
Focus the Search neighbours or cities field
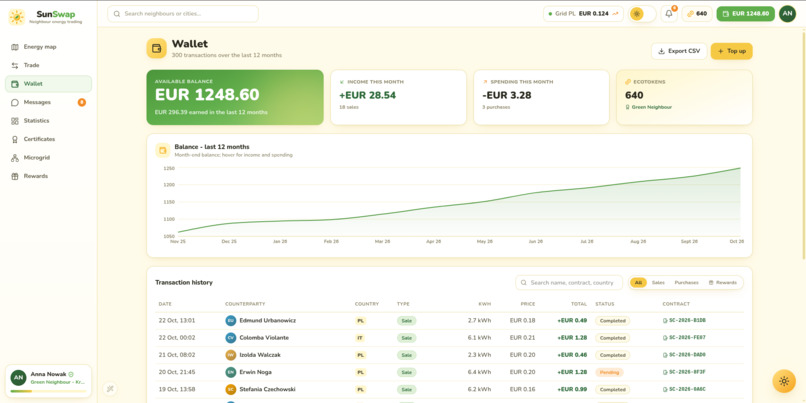pos(183,14)
